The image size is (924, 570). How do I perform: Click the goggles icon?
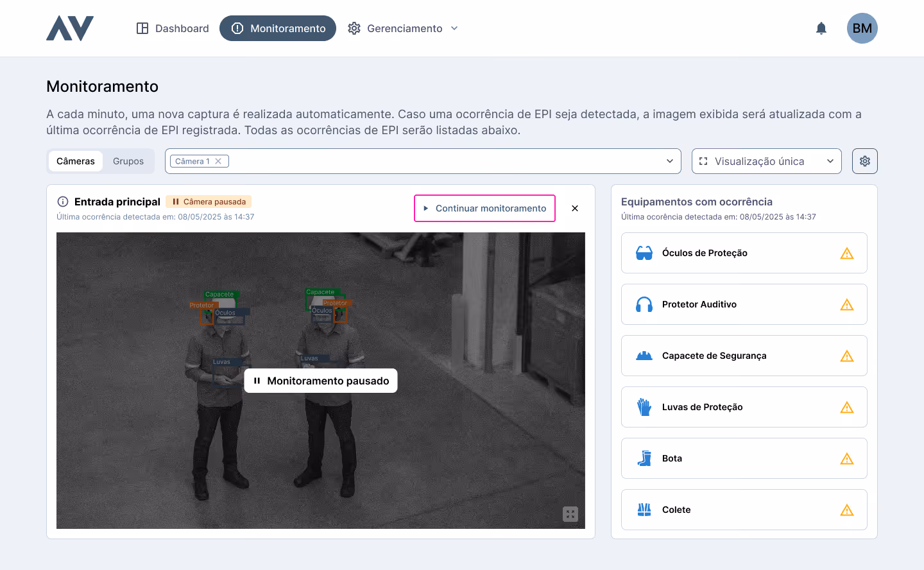point(644,253)
